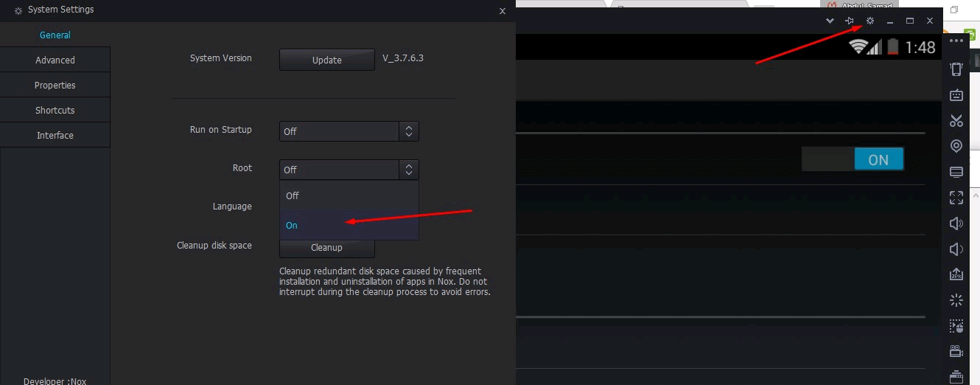The image size is (980, 385).
Task: Click the Run on Startup label
Action: point(221,130)
